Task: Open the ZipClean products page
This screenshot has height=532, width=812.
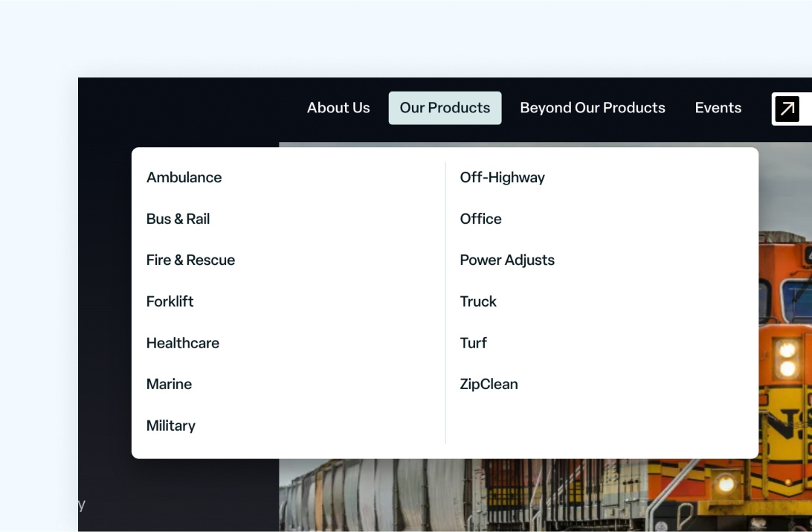Action: (489, 384)
